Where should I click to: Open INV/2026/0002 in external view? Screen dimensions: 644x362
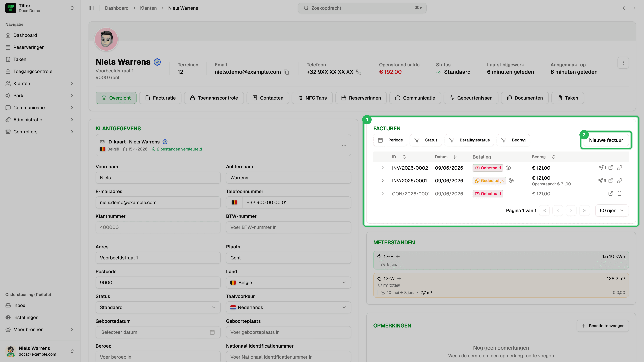tap(610, 168)
